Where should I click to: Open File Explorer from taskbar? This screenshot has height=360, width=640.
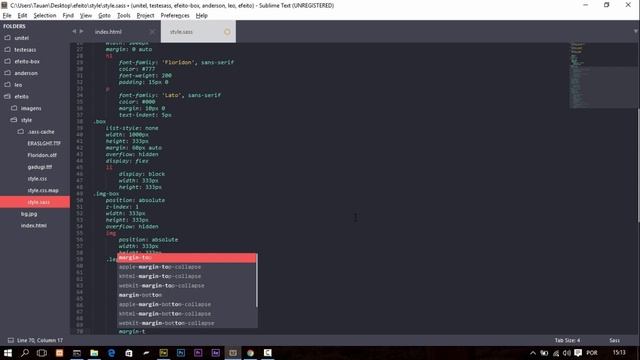[x=94, y=353]
